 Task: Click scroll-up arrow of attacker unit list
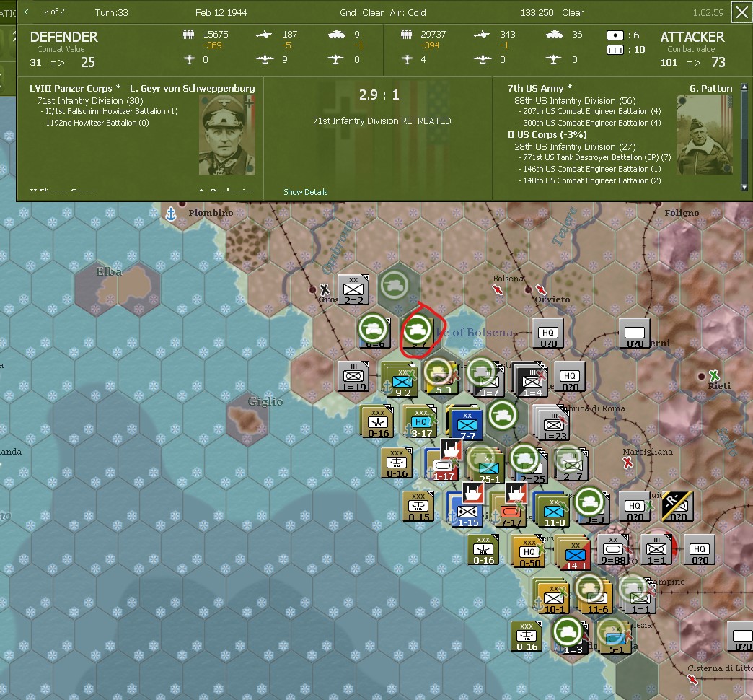[744, 87]
